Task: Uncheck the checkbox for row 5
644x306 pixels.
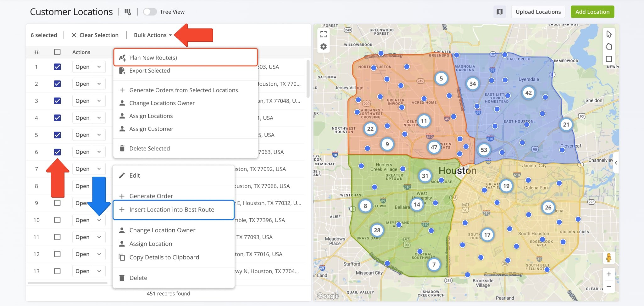Action: click(57, 135)
